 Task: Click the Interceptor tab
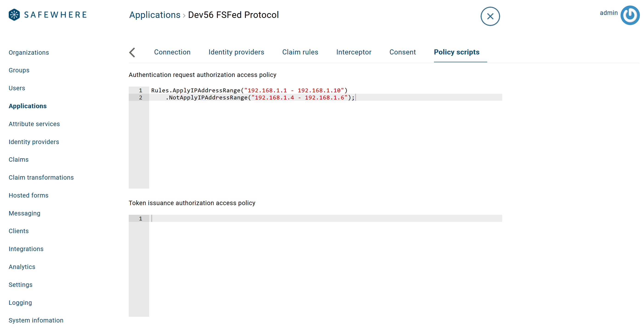(354, 52)
